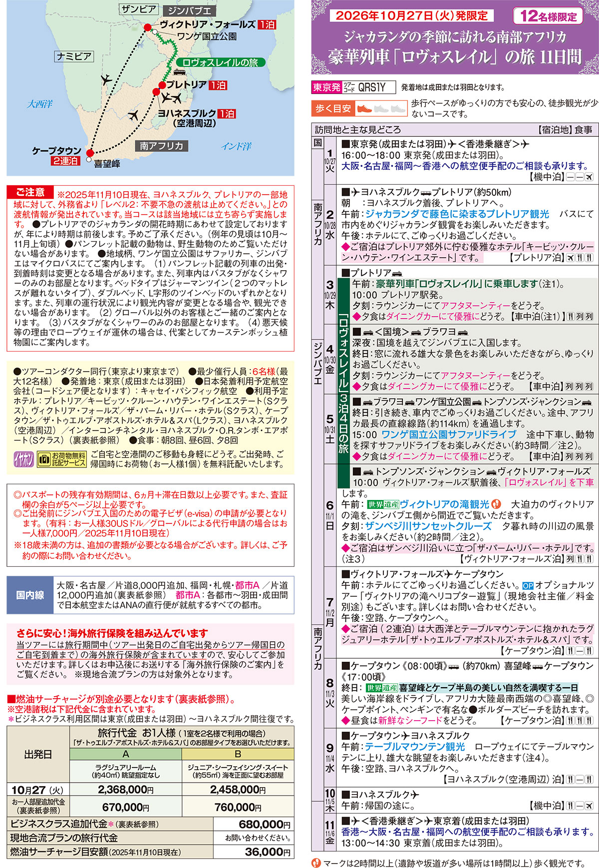Image resolution: width=599 pixels, height=868 pixels.
Task: Click the pink 東京発 label
Action: pyautogui.click(x=326, y=87)
